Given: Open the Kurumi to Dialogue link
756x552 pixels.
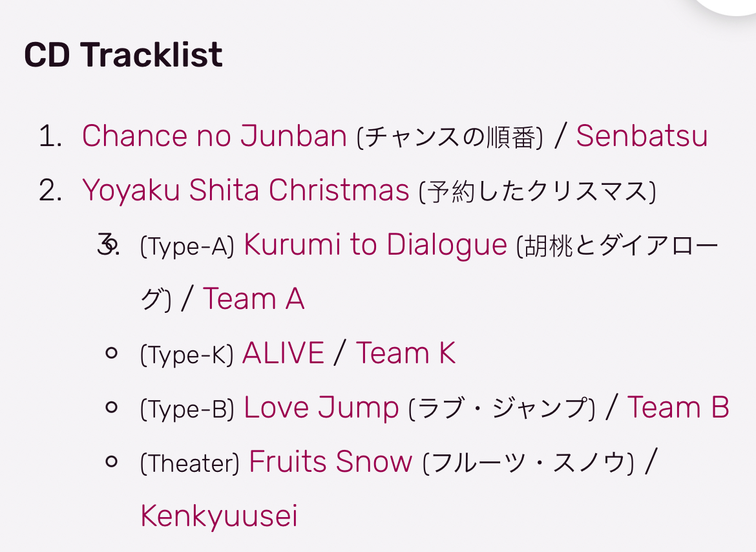Looking at the screenshot, I should coord(375,244).
